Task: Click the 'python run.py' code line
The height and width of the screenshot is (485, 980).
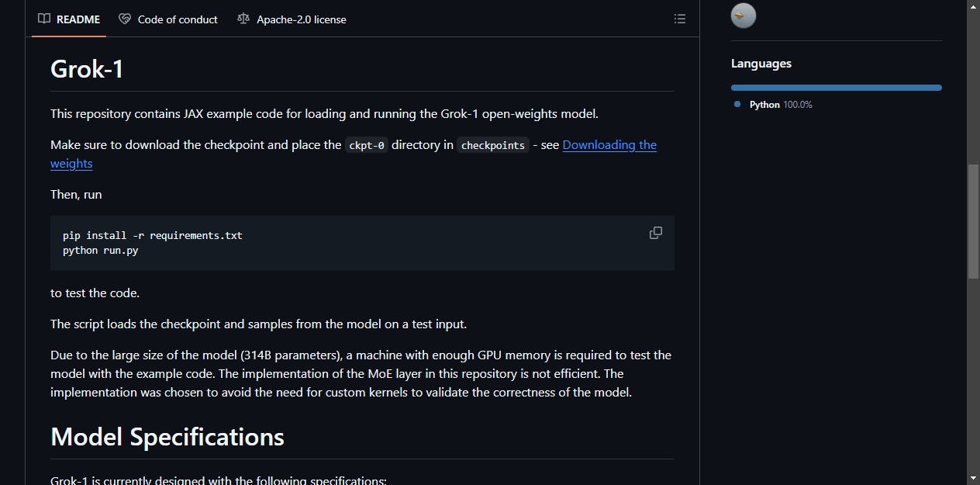Action: pos(101,251)
